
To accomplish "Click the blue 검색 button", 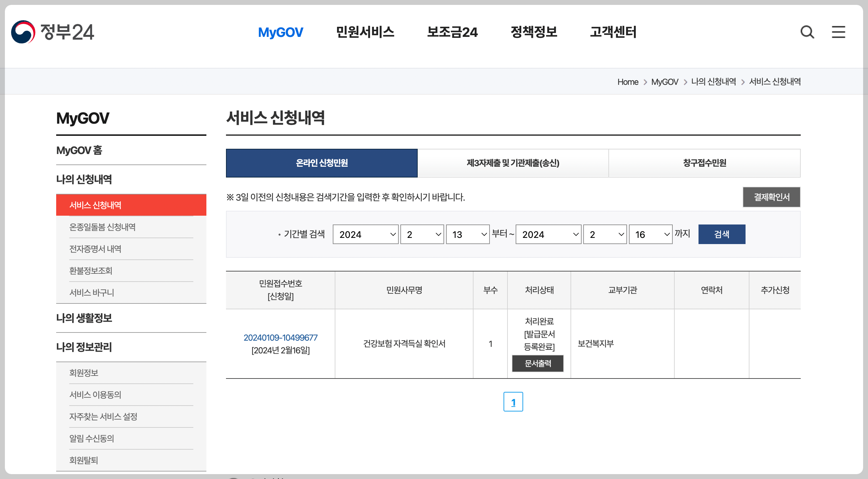I will pos(721,234).
